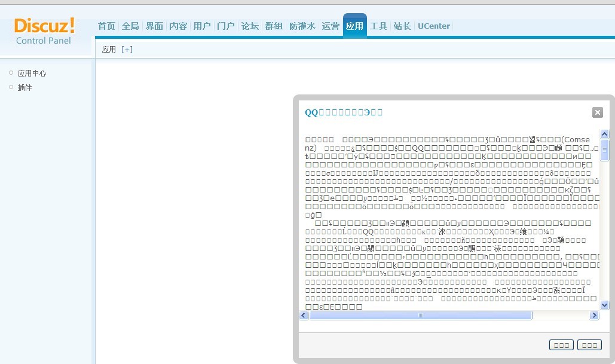Switch to the 内容 tab
This screenshot has height=364, width=615.
coord(178,26)
